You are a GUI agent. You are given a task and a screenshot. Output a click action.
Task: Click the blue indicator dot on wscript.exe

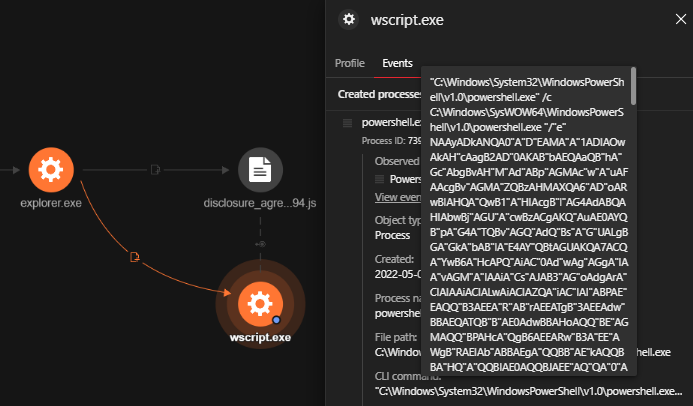275,320
